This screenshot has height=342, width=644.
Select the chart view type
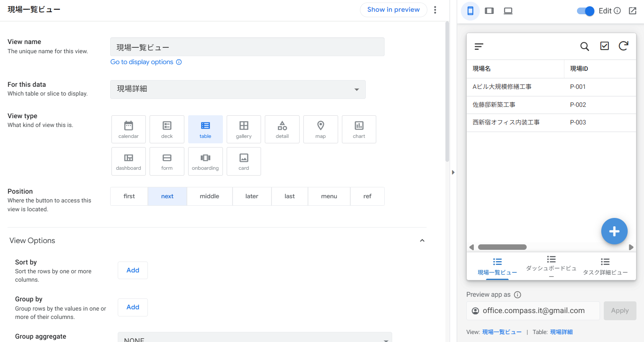(359, 130)
